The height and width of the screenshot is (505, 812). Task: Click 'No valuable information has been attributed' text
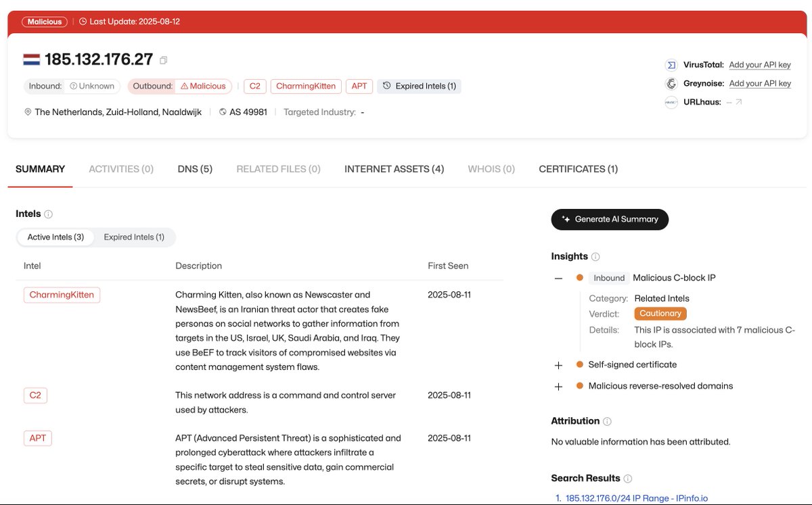pyautogui.click(x=641, y=442)
